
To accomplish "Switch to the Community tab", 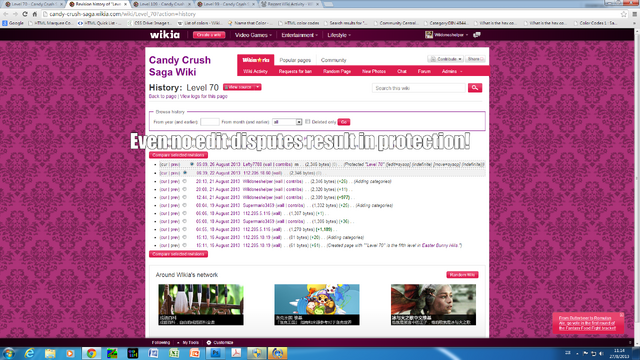I will [333, 60].
